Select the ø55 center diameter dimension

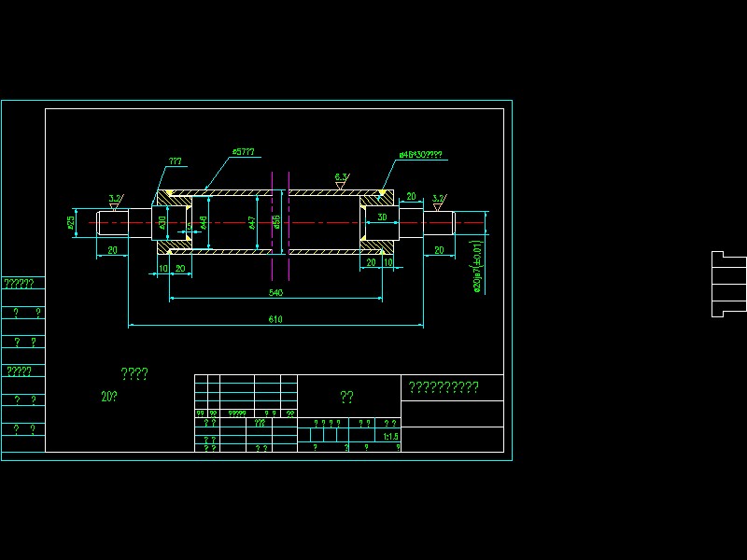tap(275, 221)
